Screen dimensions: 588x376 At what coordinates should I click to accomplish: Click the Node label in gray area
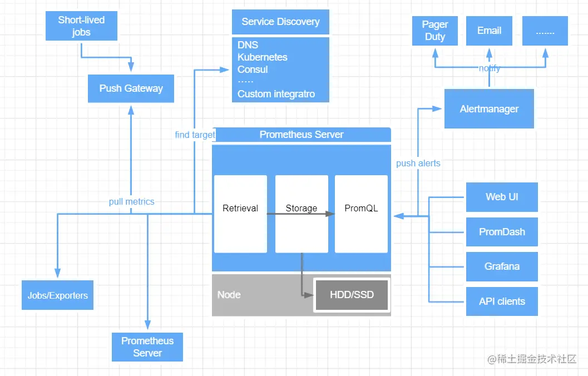(229, 295)
